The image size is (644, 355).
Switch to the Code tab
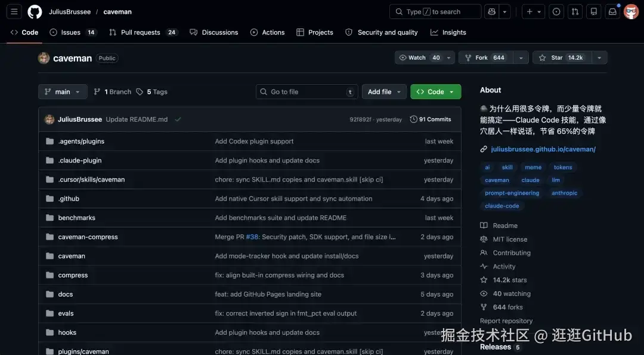[24, 32]
